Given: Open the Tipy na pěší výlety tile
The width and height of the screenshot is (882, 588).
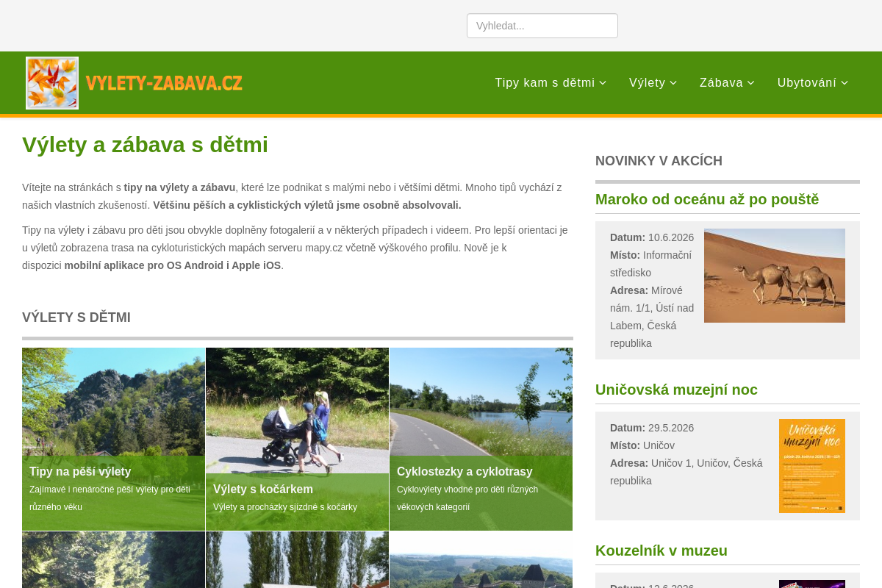Looking at the screenshot, I should (x=113, y=439).
